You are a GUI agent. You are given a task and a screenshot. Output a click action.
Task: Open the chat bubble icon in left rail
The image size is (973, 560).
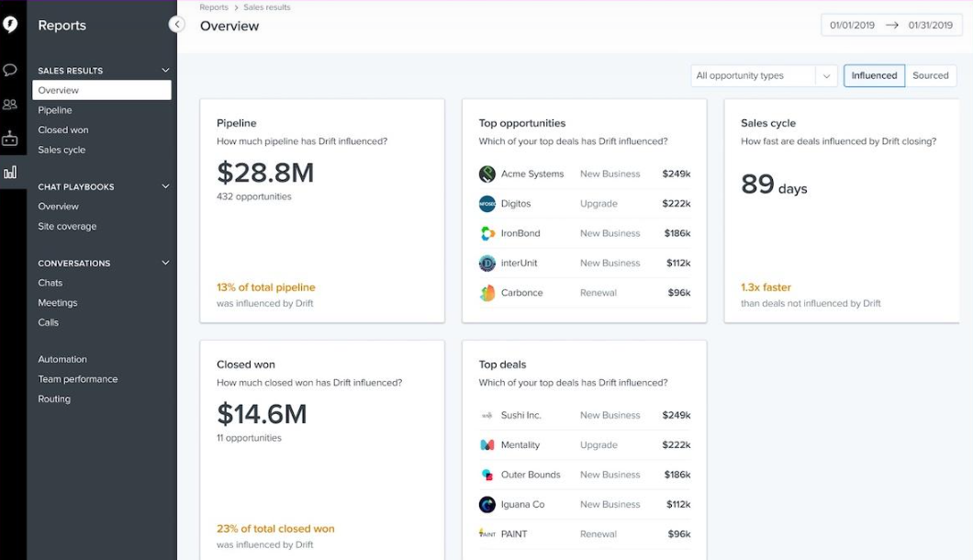10,70
